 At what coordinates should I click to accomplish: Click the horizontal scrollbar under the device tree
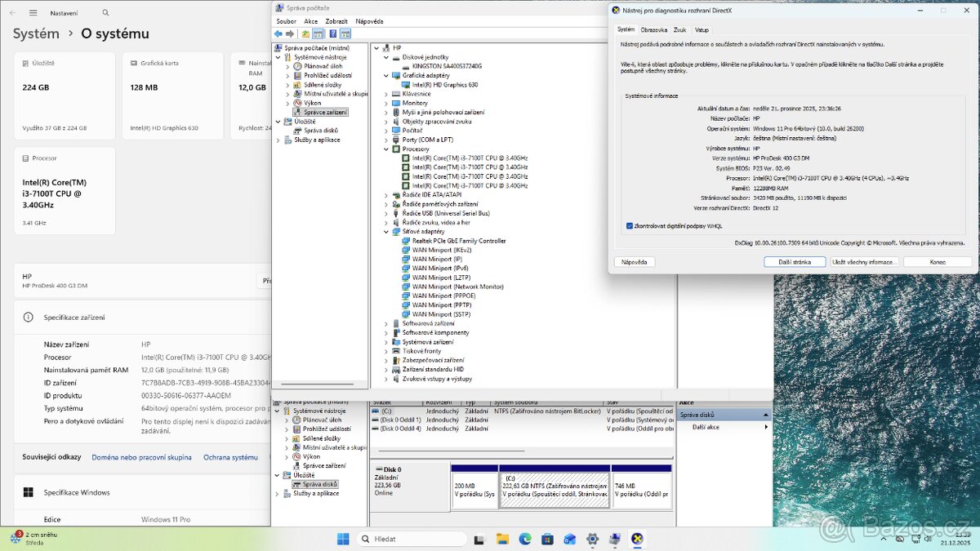coord(320,383)
